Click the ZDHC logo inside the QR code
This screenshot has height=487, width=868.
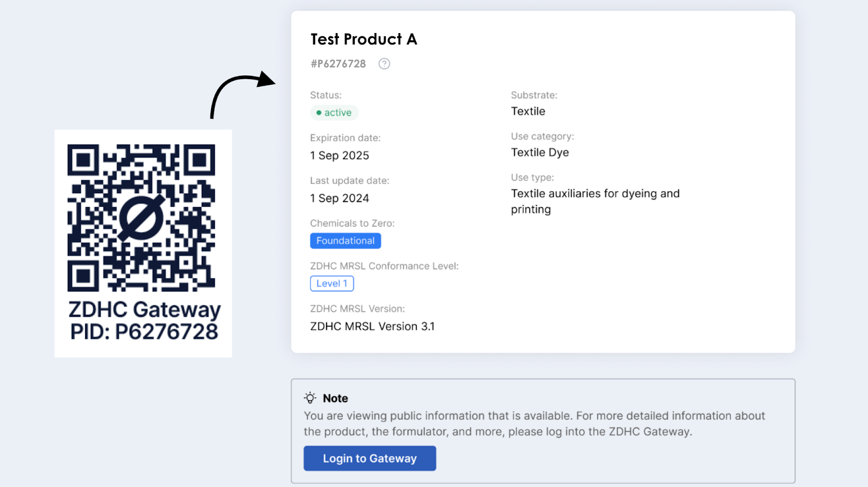(x=141, y=218)
